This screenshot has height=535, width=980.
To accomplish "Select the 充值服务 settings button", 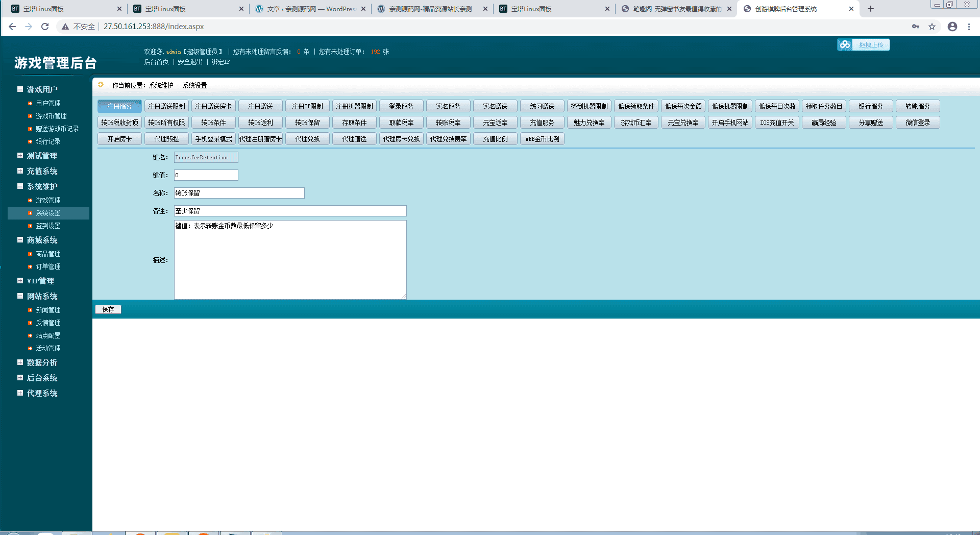I will tap(542, 123).
